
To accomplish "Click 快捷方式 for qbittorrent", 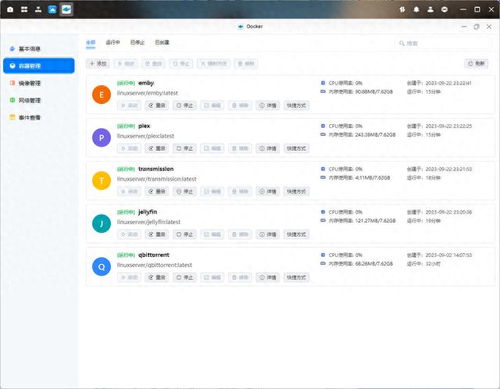I will [296, 277].
